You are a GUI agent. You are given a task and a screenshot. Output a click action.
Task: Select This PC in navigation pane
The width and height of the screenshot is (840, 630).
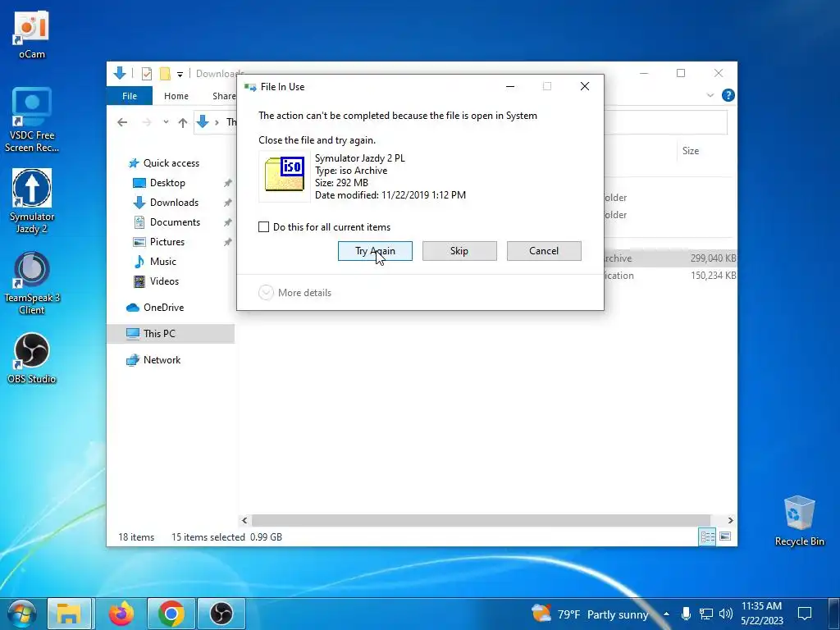point(171,333)
